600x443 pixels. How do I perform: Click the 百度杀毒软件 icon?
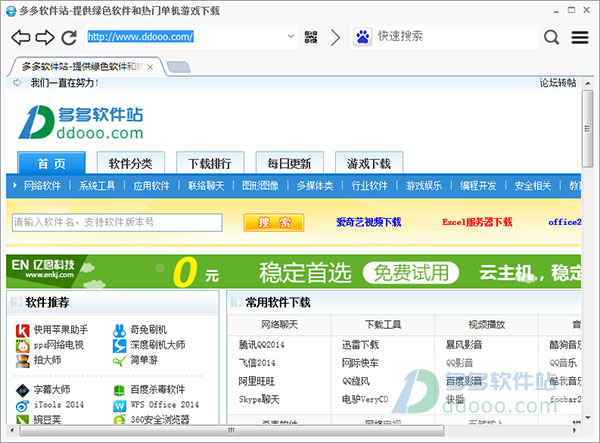pyautogui.click(x=119, y=390)
